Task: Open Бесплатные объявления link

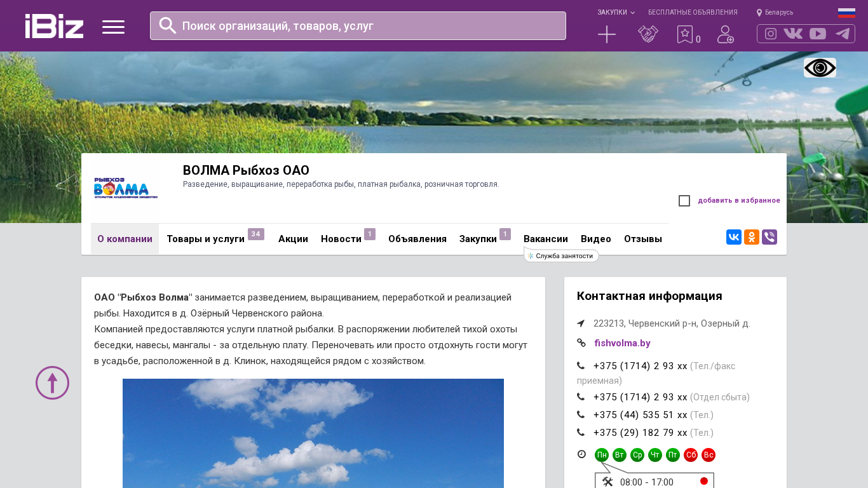Action: [x=693, y=12]
